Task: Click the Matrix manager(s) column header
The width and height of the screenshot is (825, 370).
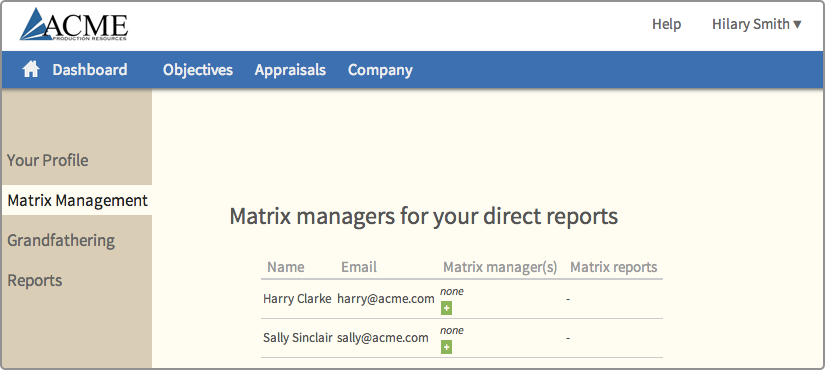Action: (500, 267)
